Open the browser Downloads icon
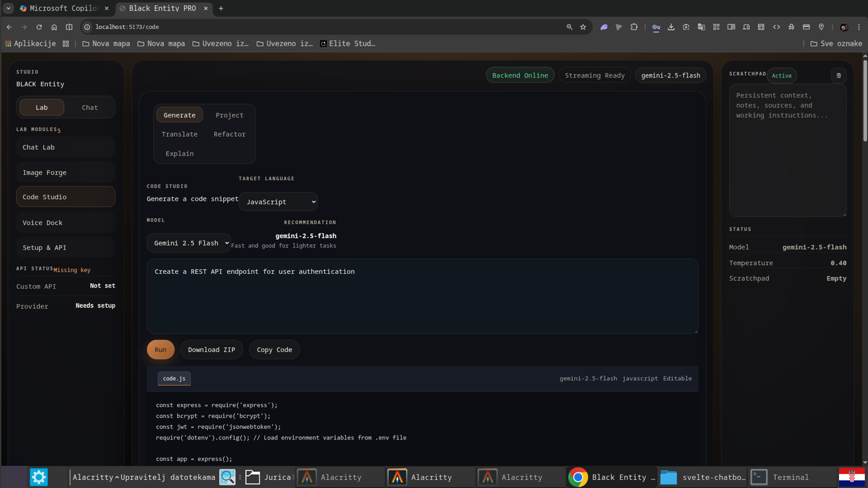 tap(671, 27)
